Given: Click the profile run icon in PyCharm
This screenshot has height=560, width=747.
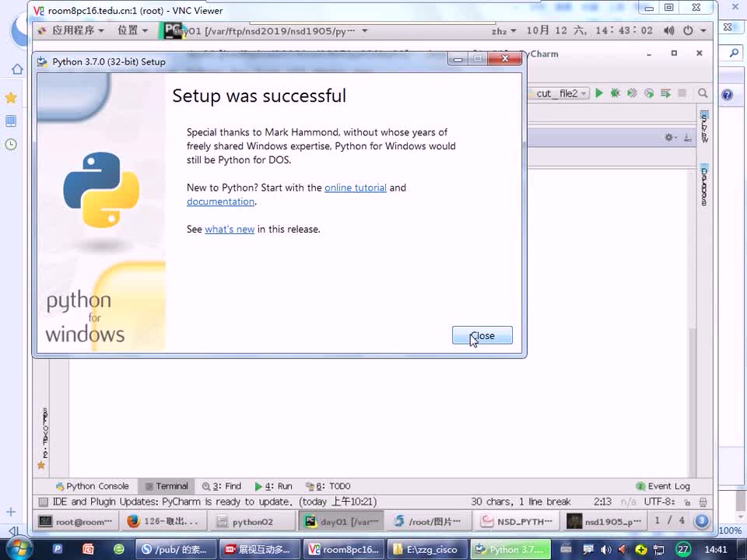Looking at the screenshot, I should [649, 93].
